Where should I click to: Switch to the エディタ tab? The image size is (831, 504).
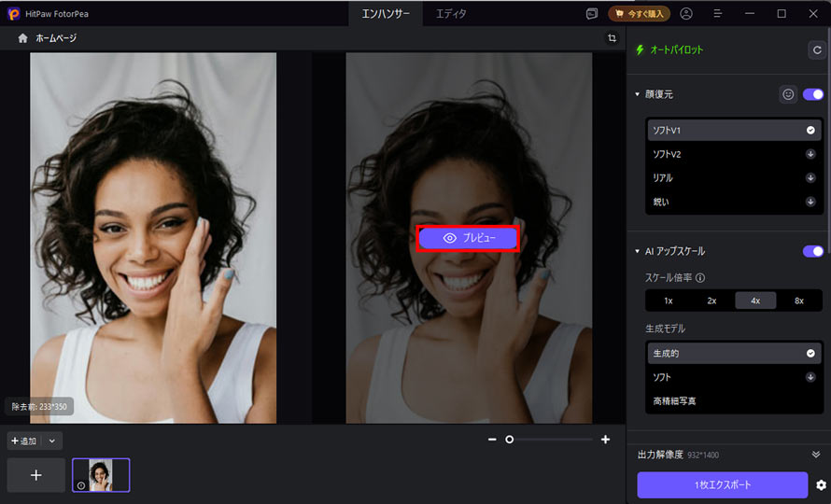(x=451, y=14)
